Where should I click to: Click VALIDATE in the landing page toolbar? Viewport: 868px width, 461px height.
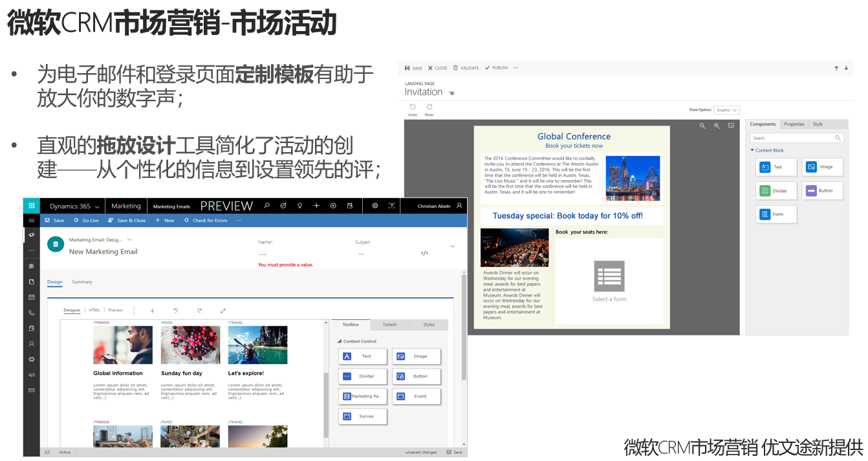466,68
